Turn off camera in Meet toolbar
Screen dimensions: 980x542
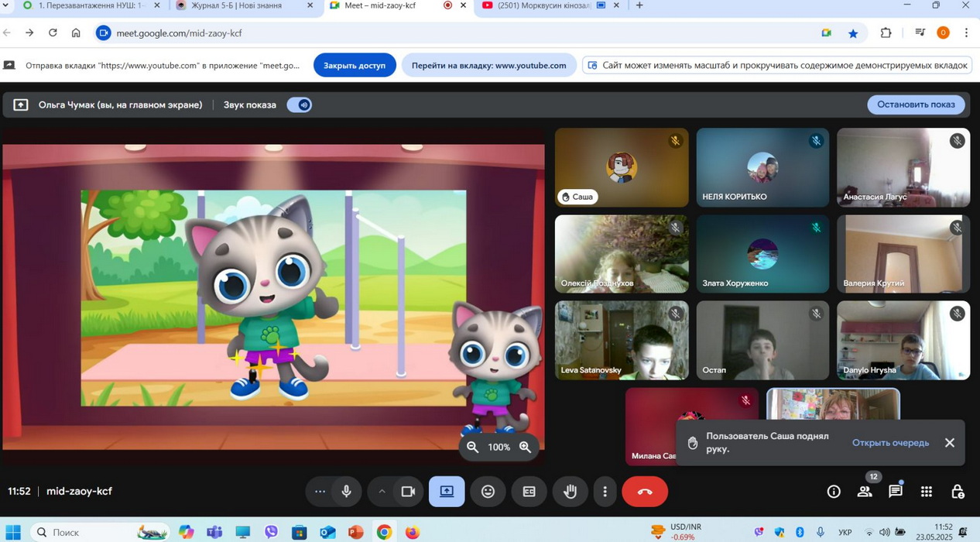408,492
